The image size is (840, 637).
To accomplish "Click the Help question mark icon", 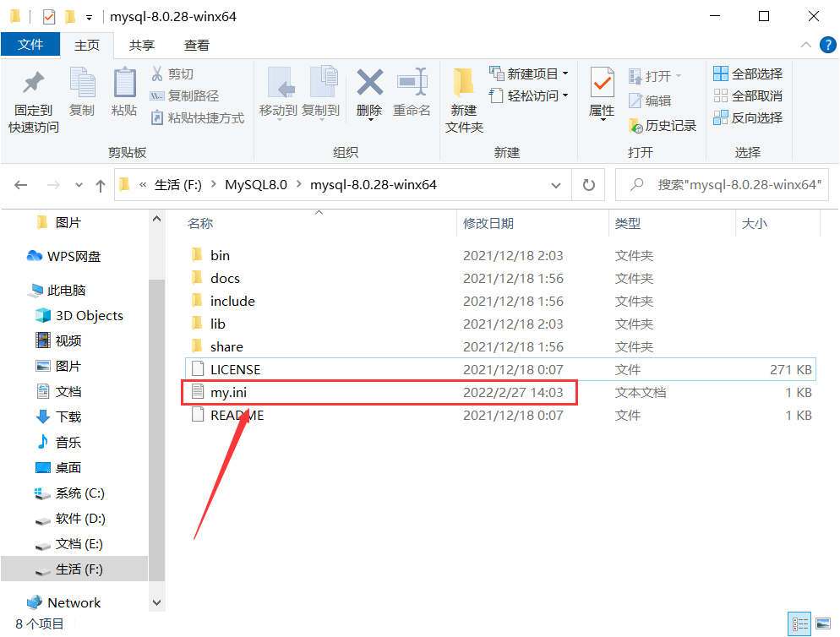I will pos(827,45).
